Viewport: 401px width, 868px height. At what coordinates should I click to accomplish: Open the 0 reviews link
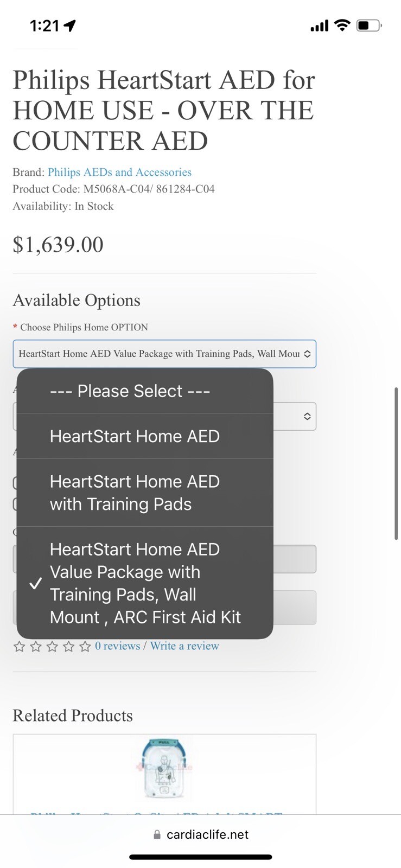(x=118, y=646)
